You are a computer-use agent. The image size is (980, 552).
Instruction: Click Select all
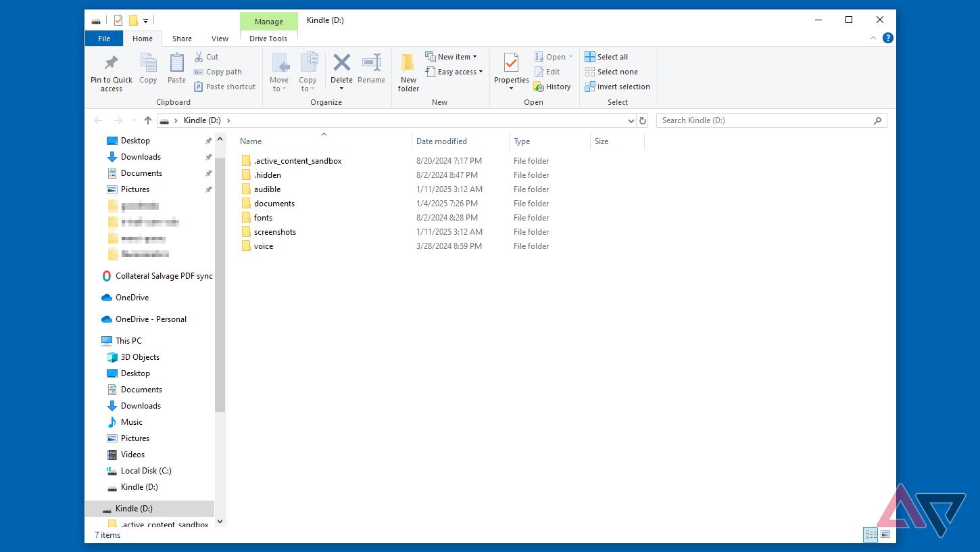point(606,57)
